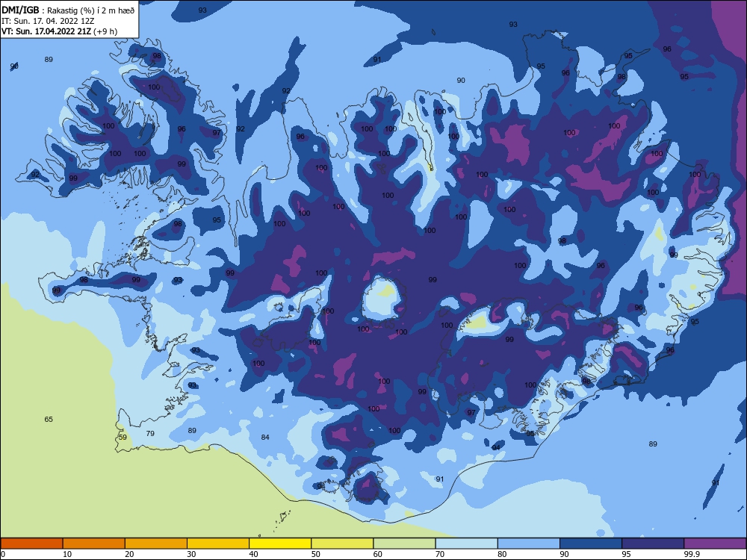Click the legend scale label 60
747x560 pixels.
(x=378, y=554)
